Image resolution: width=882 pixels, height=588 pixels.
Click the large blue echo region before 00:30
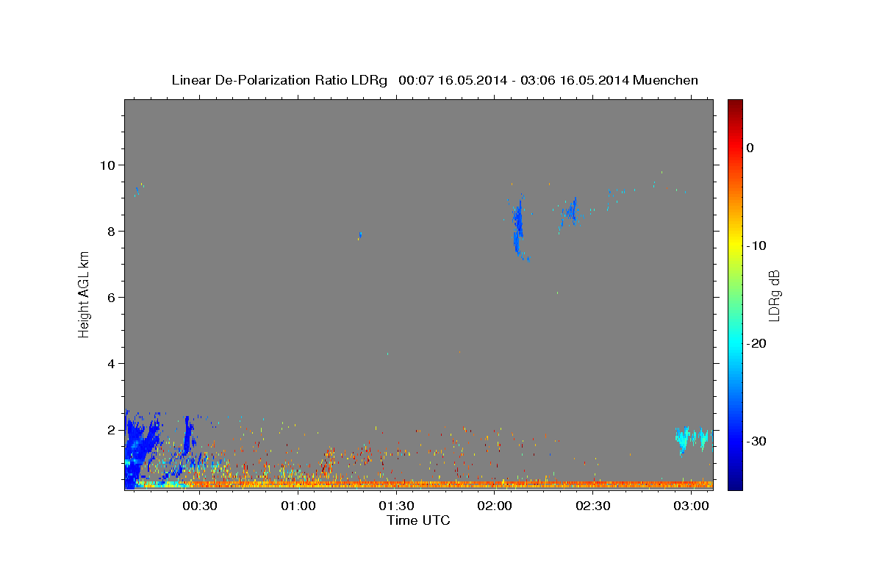(x=143, y=448)
